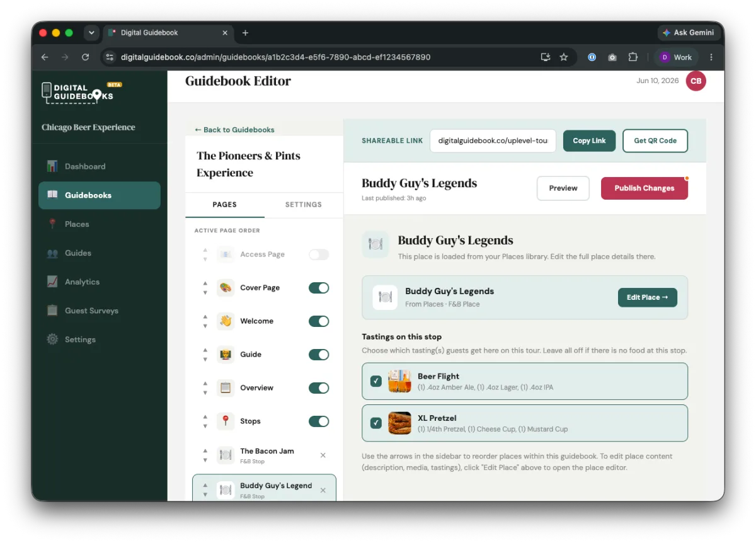
Task: Click the camera extension icon
Action: pyautogui.click(x=612, y=57)
